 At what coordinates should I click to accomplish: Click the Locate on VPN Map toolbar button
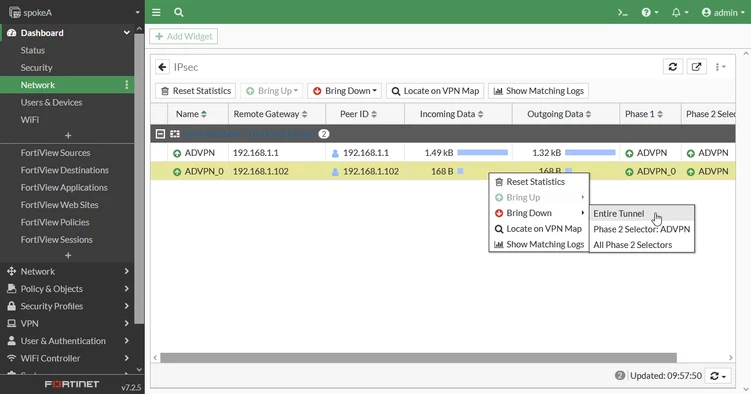coord(435,91)
